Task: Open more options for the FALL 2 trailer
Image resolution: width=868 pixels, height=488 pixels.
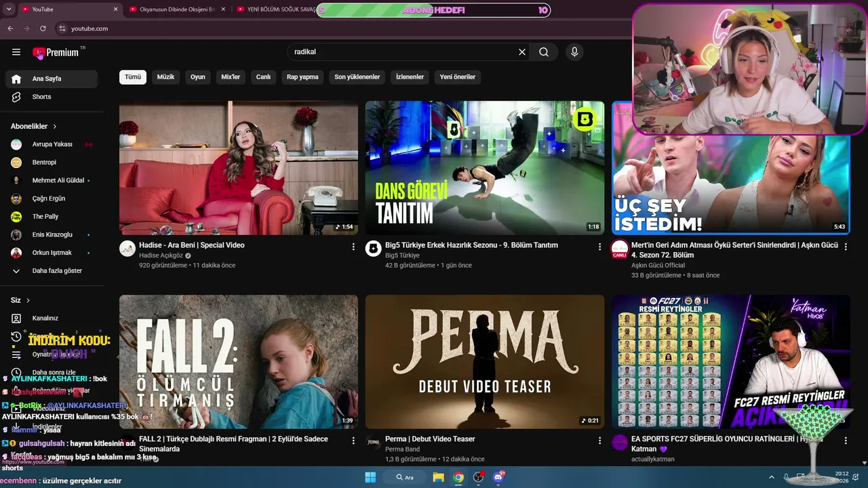Action: click(x=353, y=441)
